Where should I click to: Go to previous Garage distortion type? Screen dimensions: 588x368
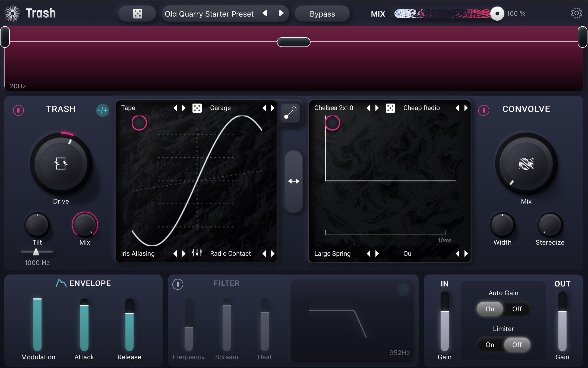coord(264,108)
